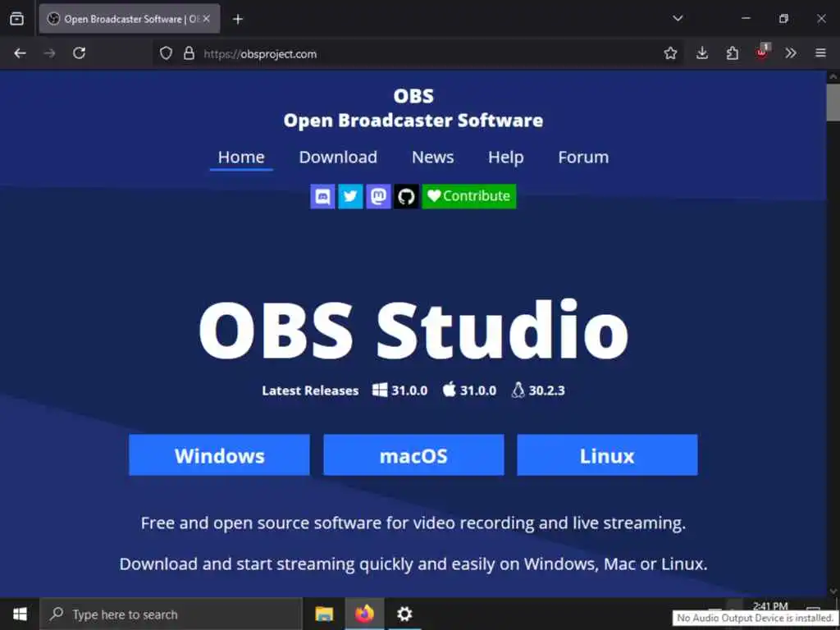The image size is (840, 630).
Task: Click the Windows 31.0.0 release version
Action: (x=400, y=390)
